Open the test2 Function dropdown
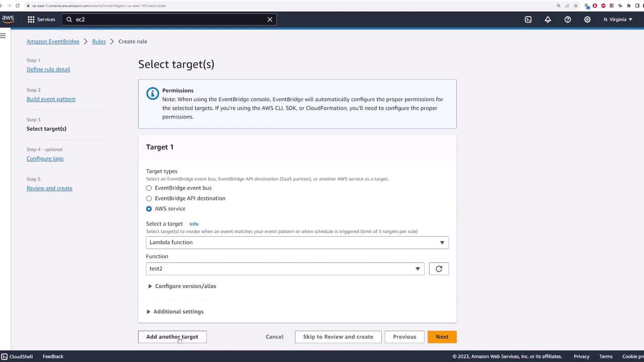644x362 pixels. 285,268
